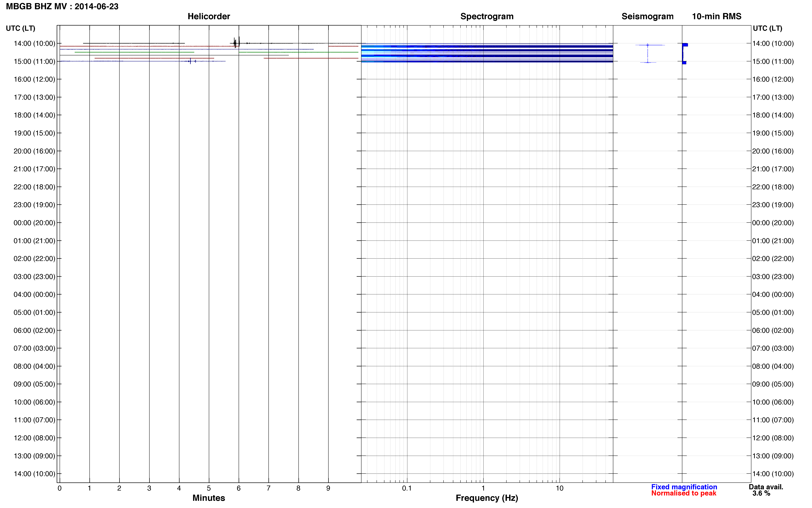Click the '0.1' tick on Frequency axis
The height and width of the screenshot is (508, 812).
tap(407, 488)
